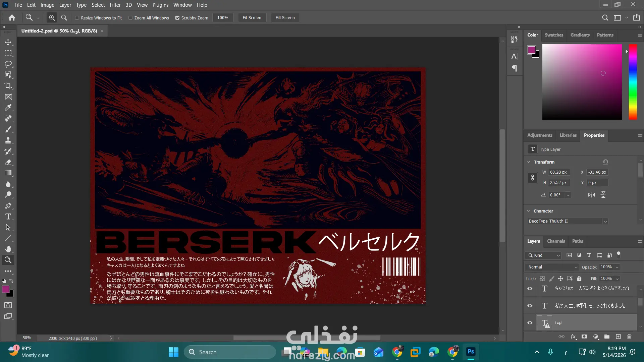Delete layer with the trash icon
Screen dimensions: 644x362
tap(629, 337)
